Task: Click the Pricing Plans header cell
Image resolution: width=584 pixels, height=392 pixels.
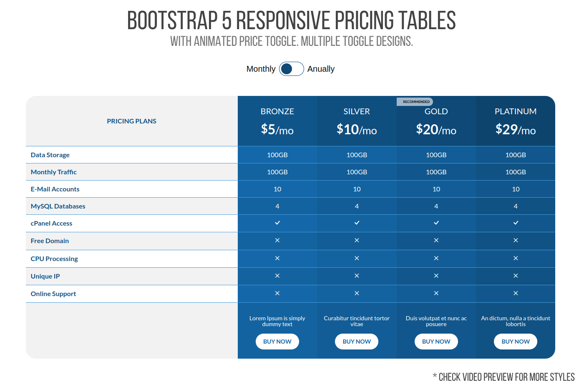Action: pos(131,121)
